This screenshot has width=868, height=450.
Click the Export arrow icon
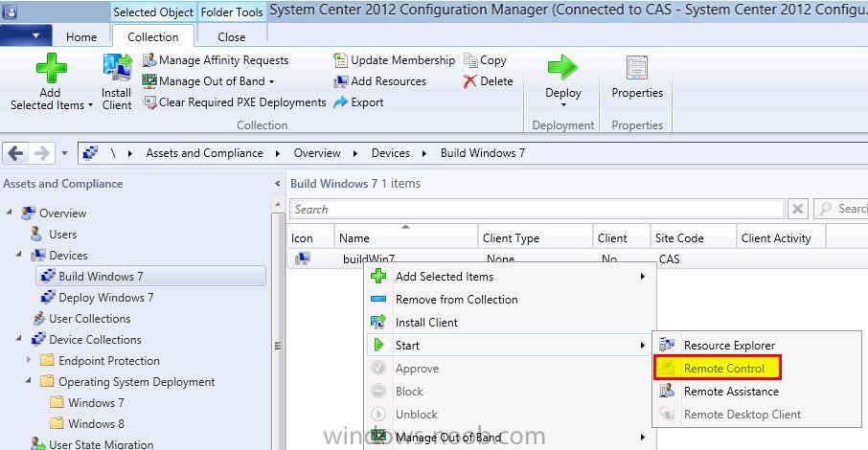click(340, 102)
